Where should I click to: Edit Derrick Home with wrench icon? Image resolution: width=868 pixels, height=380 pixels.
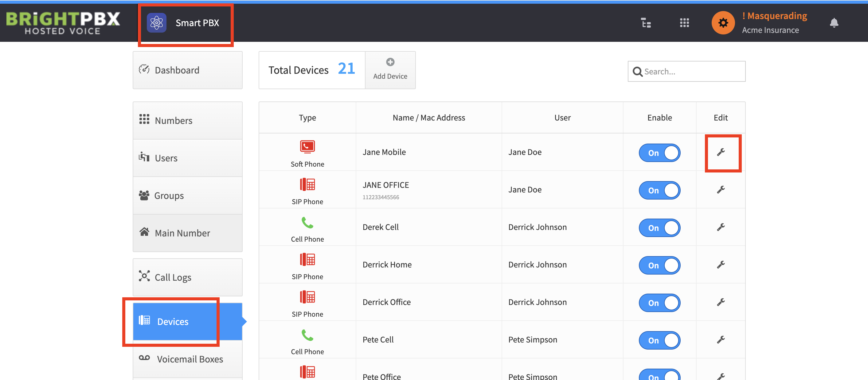tap(720, 265)
